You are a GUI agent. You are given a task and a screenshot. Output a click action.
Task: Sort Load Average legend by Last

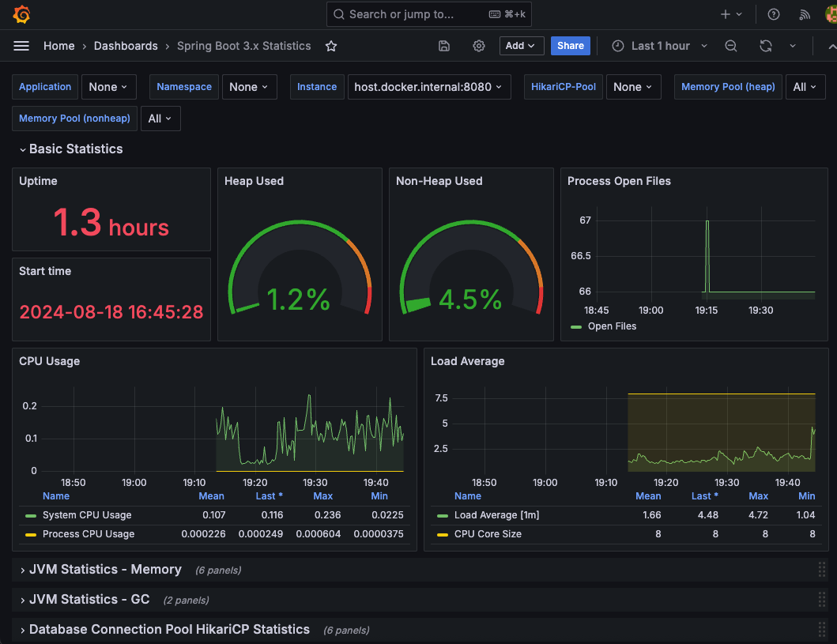(705, 496)
